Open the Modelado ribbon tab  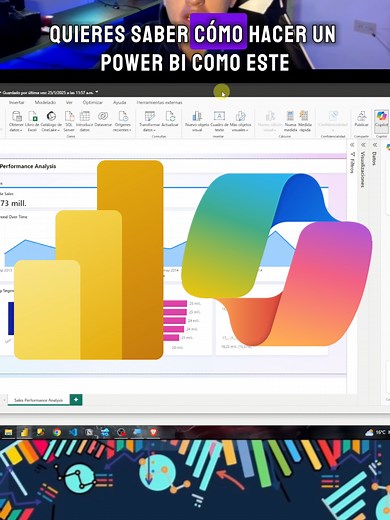point(45,102)
